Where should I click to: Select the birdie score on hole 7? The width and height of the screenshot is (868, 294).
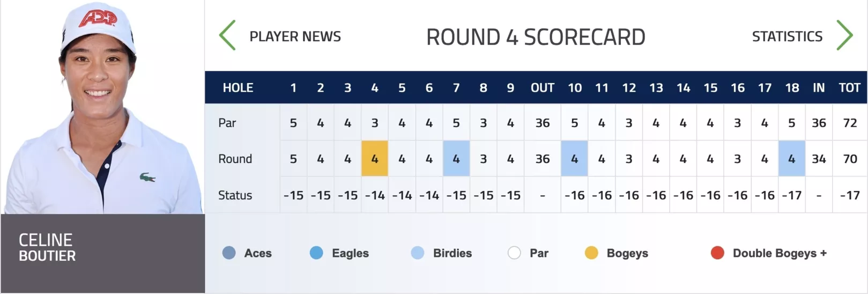(x=456, y=159)
